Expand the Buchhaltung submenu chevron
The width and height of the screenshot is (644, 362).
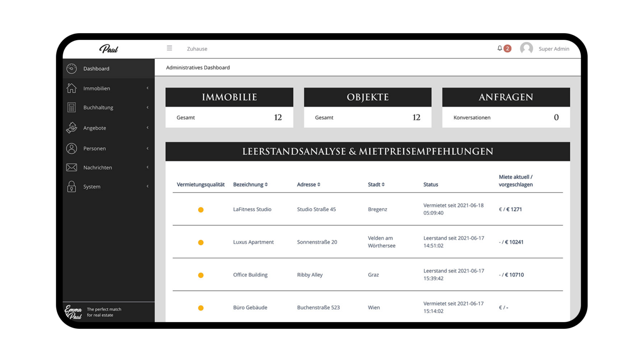coord(148,108)
